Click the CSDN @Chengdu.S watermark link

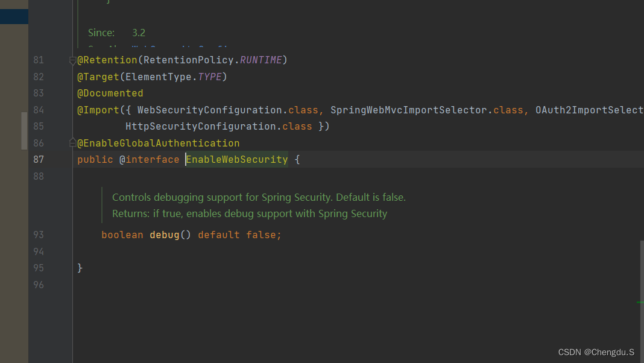tap(595, 352)
